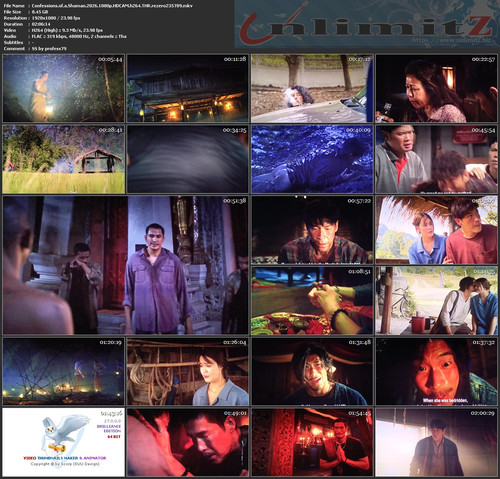Screen dimensions: 500x479
Task: Click the blurry 00:34:25 thumbnail
Action: [188, 159]
